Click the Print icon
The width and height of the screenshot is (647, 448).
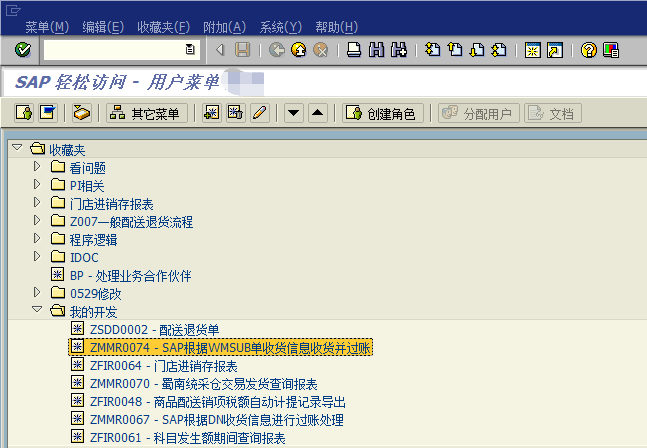(x=354, y=50)
